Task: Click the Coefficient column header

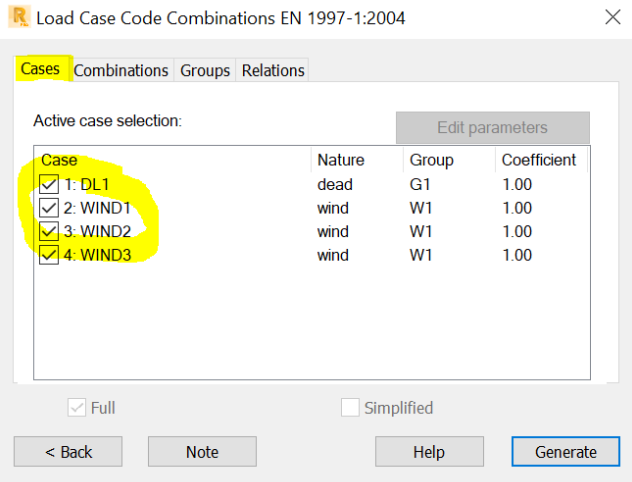Action: [x=539, y=160]
